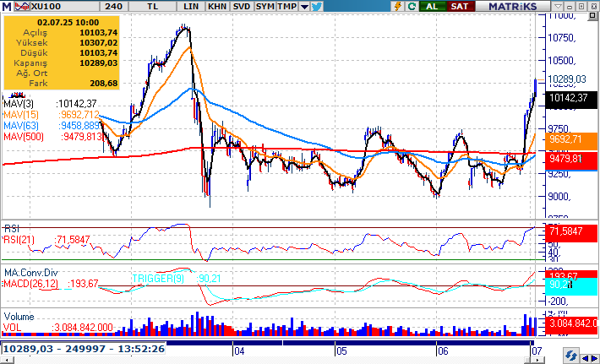Image resolution: width=600 pixels, height=364 pixels.
Task: Click the small square icon by price axis
Action: [x=593, y=16]
